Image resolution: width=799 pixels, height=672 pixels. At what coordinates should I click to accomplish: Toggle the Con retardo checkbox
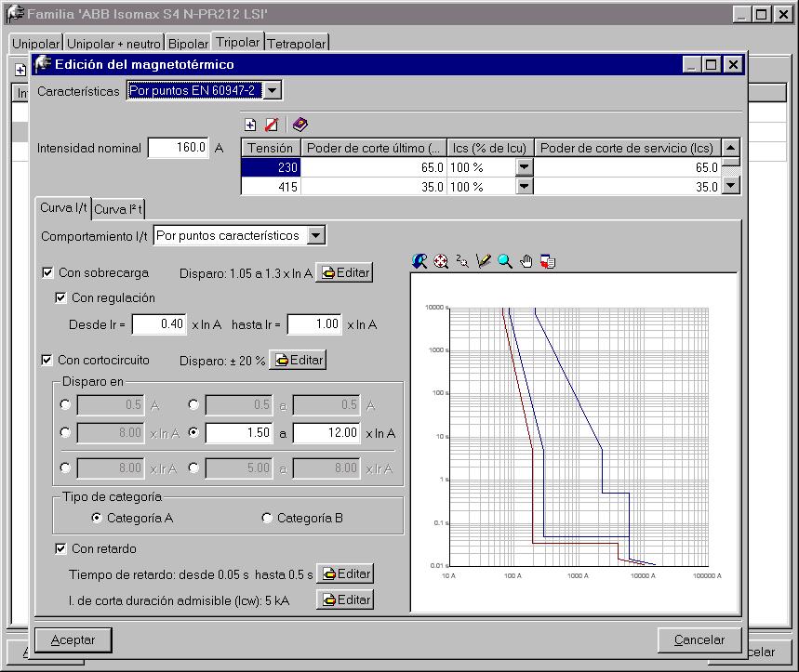point(60,548)
